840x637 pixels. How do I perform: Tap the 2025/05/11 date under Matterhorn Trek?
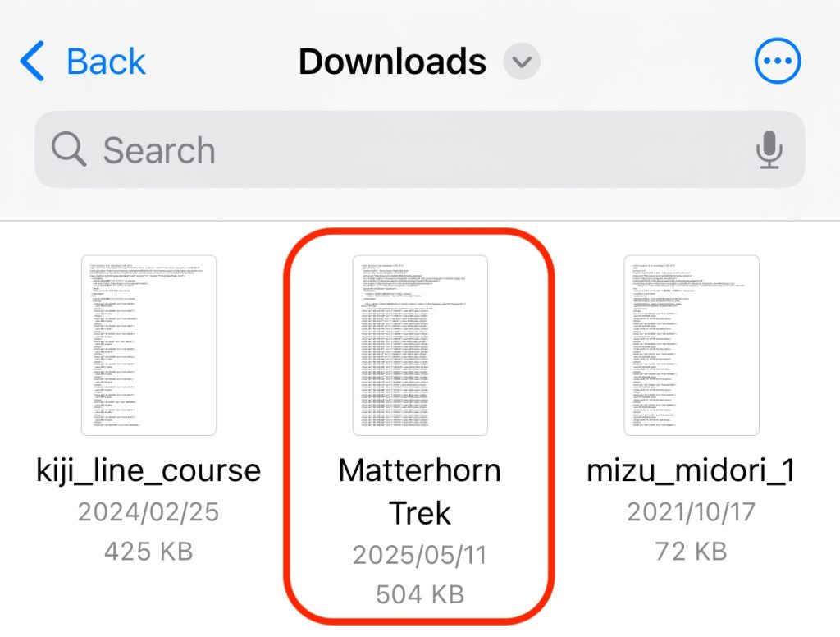tap(420, 555)
